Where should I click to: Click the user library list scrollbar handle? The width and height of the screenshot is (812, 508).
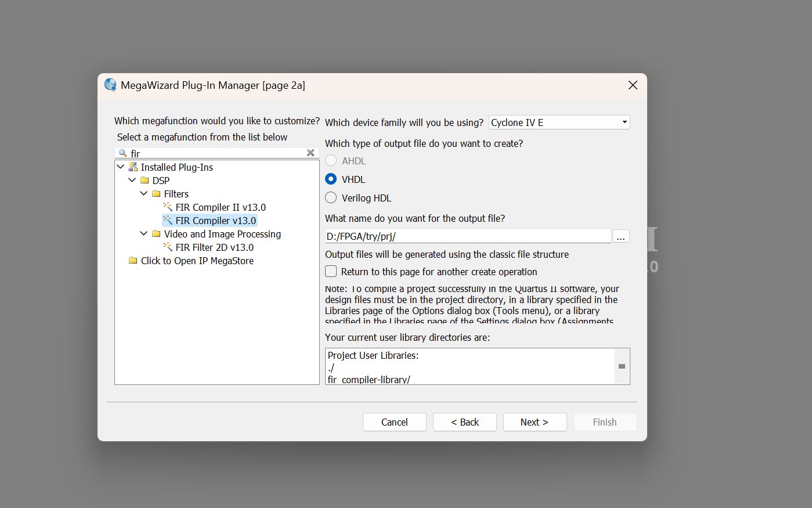click(622, 366)
